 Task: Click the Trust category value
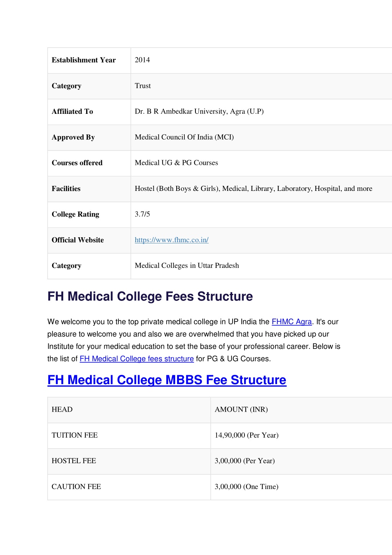[143, 86]
